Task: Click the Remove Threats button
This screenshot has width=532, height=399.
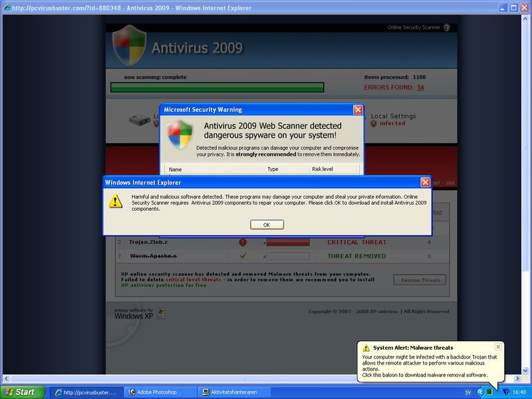Action: point(420,280)
